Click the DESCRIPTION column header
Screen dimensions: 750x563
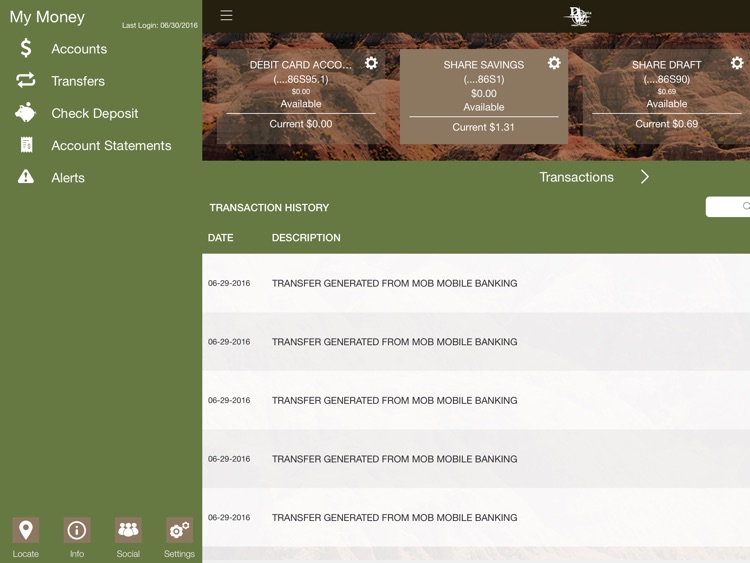[x=306, y=238]
